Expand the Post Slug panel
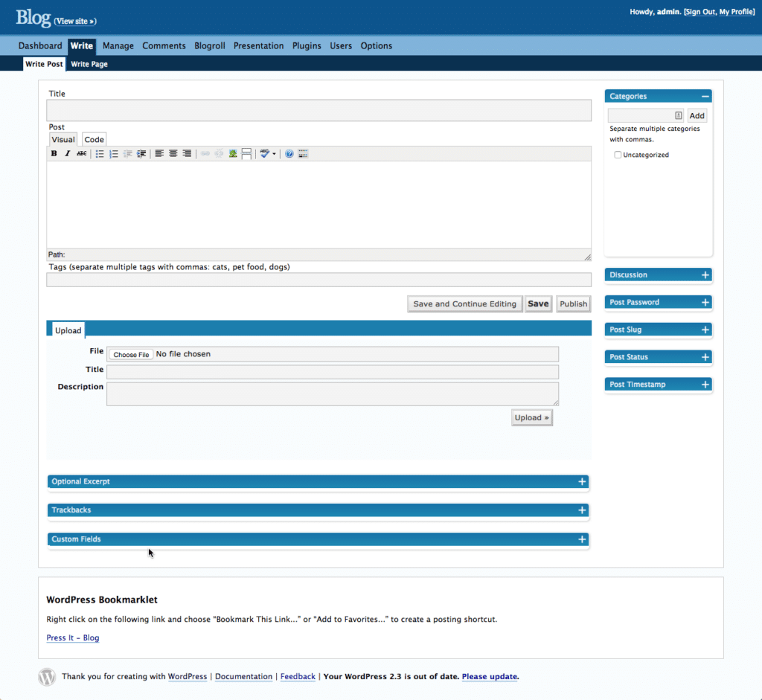Image resolution: width=762 pixels, height=700 pixels. 705,330
